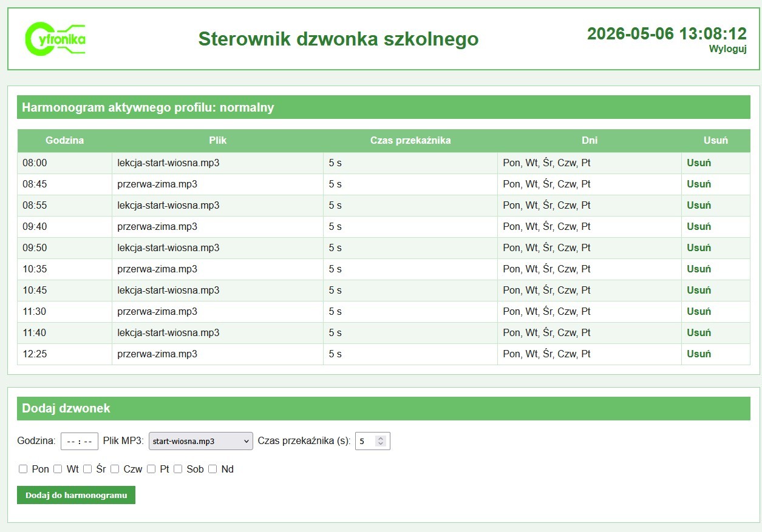Click the Wyloguj logout link
762x532 pixels.
click(x=727, y=49)
